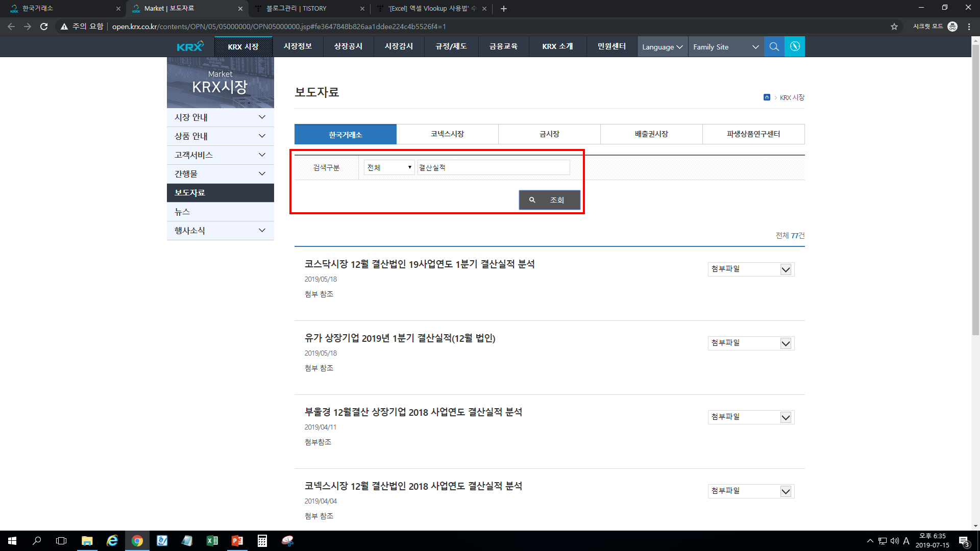The image size is (980, 551).
Task: Open the 유가 상장기업 2019년 1분기 결산실적 article
Action: [400, 338]
